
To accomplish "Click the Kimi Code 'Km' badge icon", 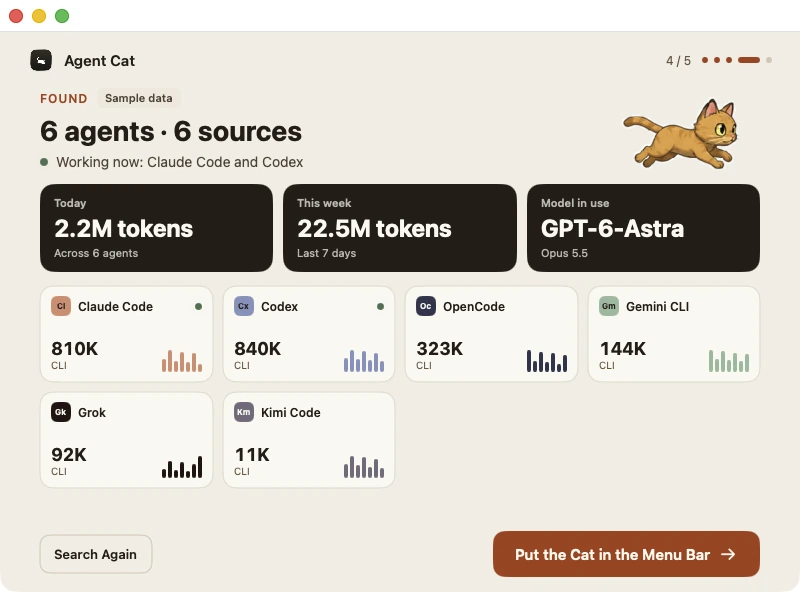I will click(x=243, y=412).
